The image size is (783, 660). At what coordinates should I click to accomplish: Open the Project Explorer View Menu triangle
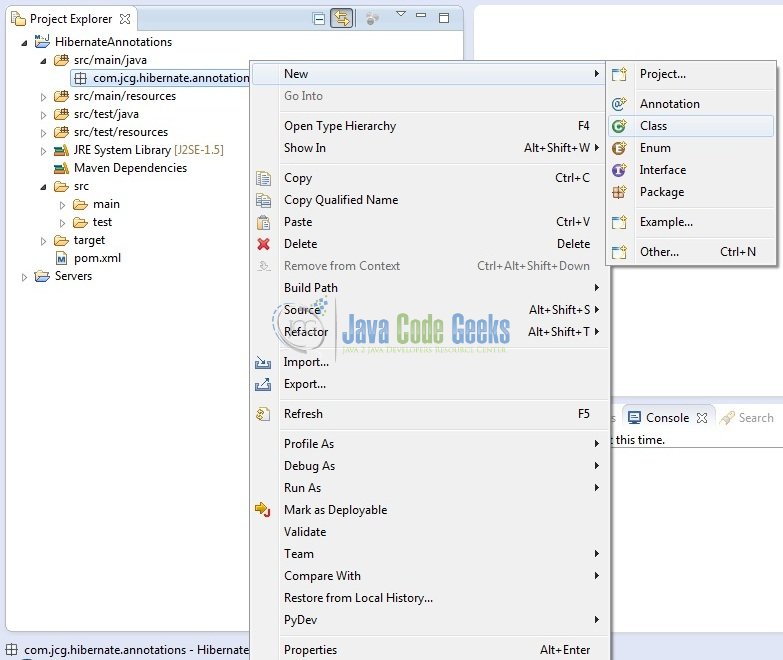(x=400, y=14)
